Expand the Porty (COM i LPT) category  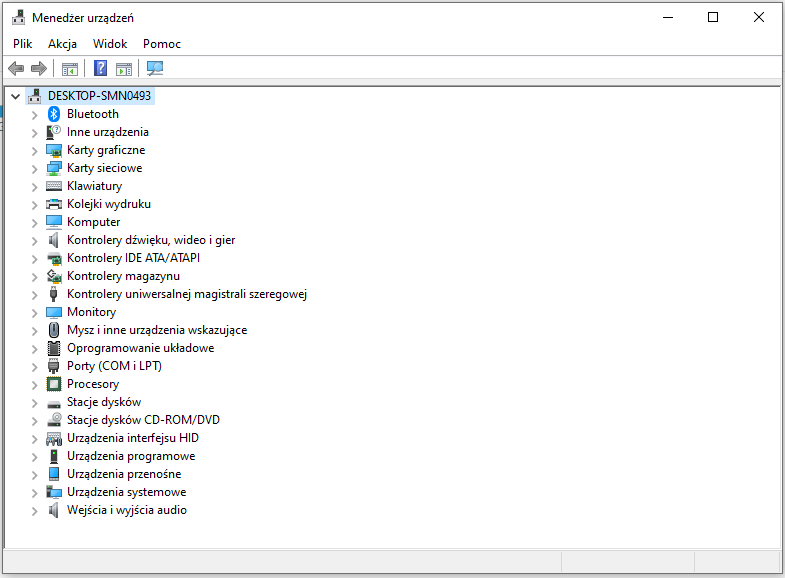34,366
